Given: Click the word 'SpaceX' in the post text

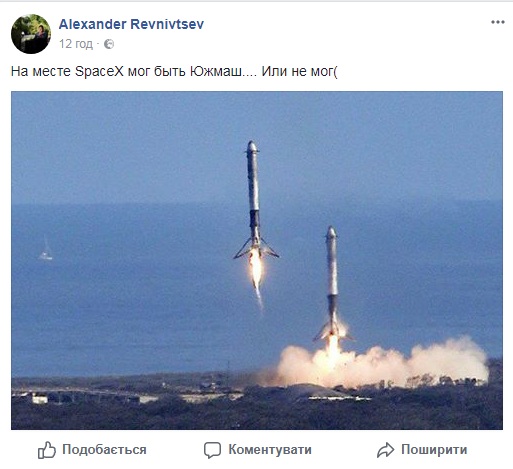Looking at the screenshot, I should [99, 71].
